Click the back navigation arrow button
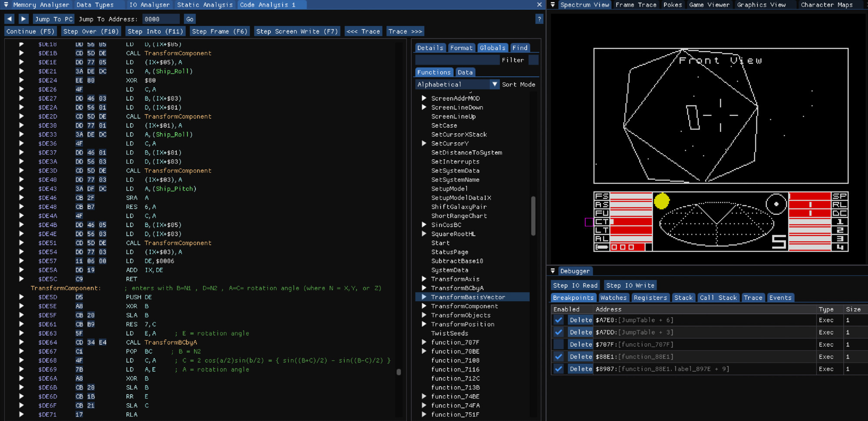The height and width of the screenshot is (421, 868). pyautogui.click(x=10, y=19)
